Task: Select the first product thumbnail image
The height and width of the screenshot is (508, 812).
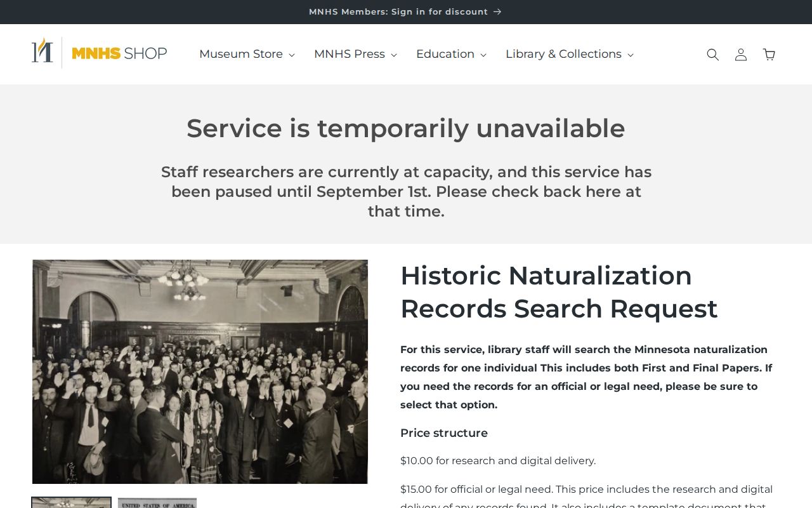Action: (72, 503)
